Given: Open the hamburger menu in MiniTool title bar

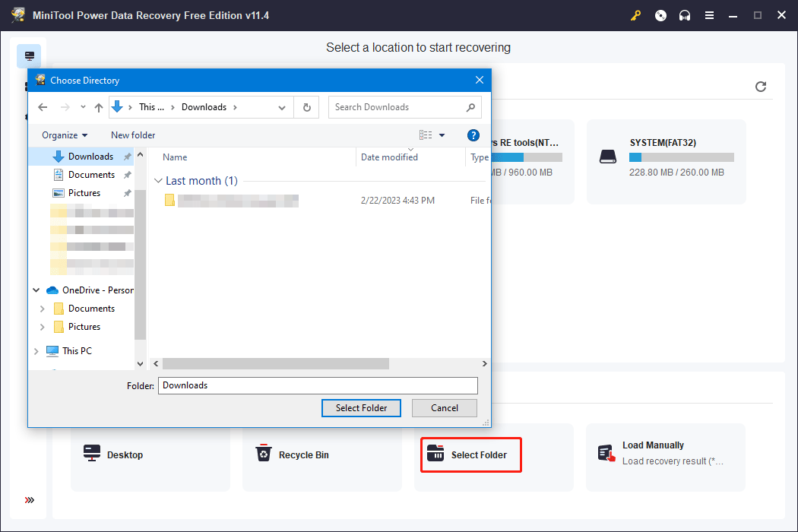Looking at the screenshot, I should pos(709,15).
